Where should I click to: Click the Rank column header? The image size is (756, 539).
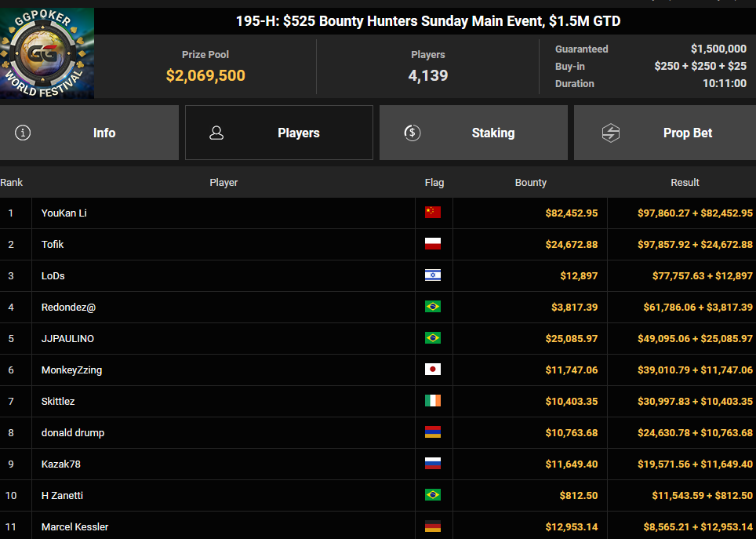pyautogui.click(x=12, y=182)
